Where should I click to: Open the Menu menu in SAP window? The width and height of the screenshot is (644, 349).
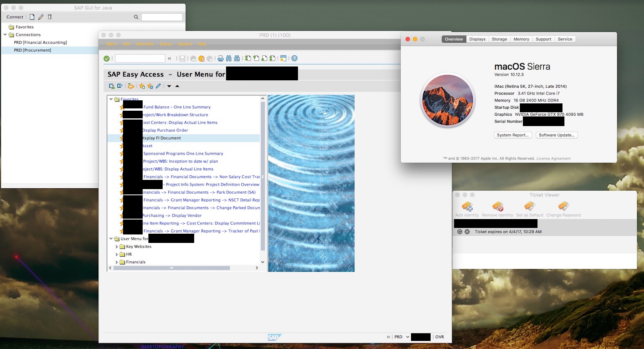coord(111,44)
